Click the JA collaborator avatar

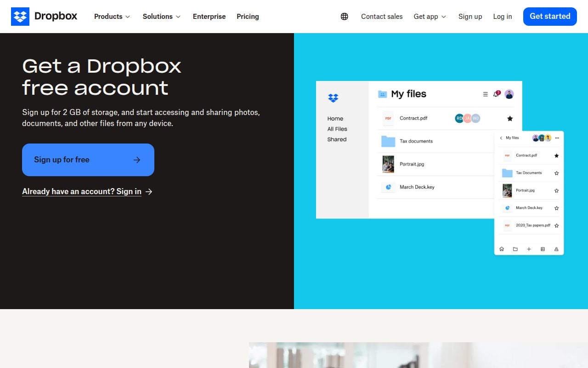[468, 118]
